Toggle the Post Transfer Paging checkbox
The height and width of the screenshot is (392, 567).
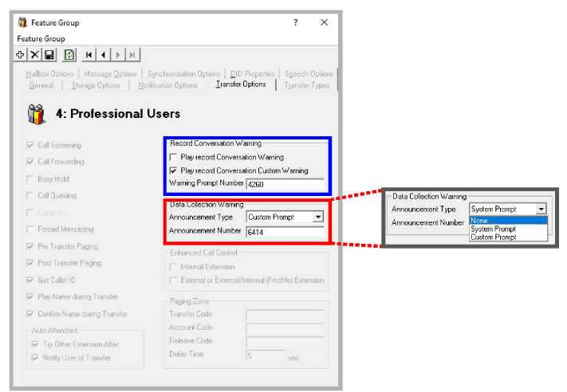(x=30, y=263)
